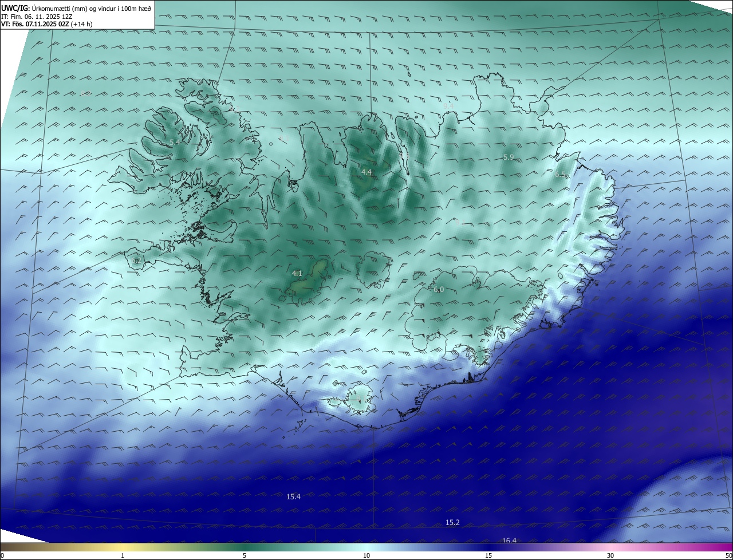Click the 4.1 value beside the glacier

(297, 274)
